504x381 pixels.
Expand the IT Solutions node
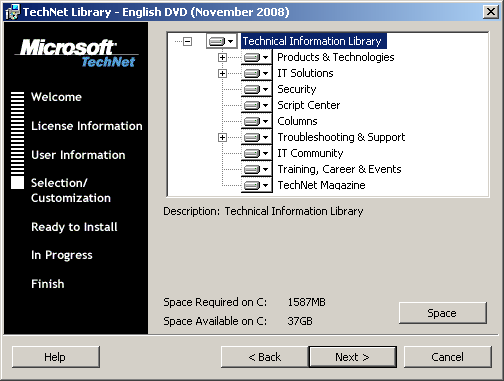click(x=222, y=73)
